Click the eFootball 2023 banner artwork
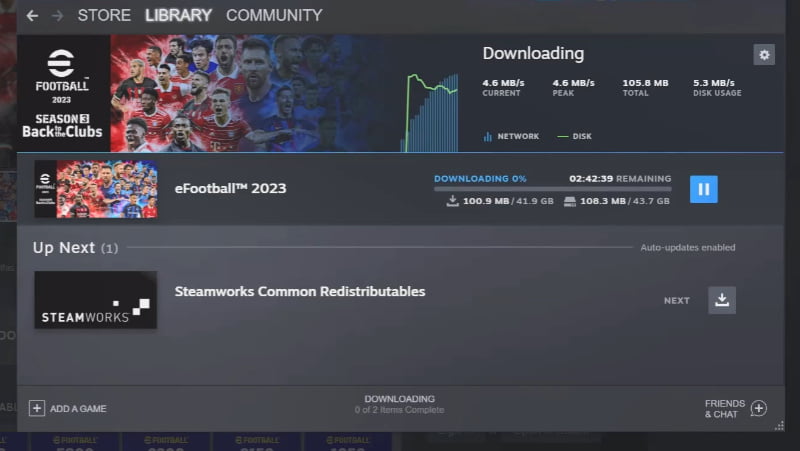Screen dimensions: 800x451 (209, 93)
